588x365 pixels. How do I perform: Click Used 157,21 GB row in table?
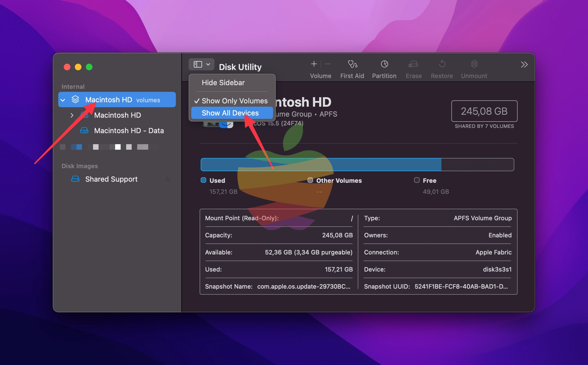click(279, 270)
